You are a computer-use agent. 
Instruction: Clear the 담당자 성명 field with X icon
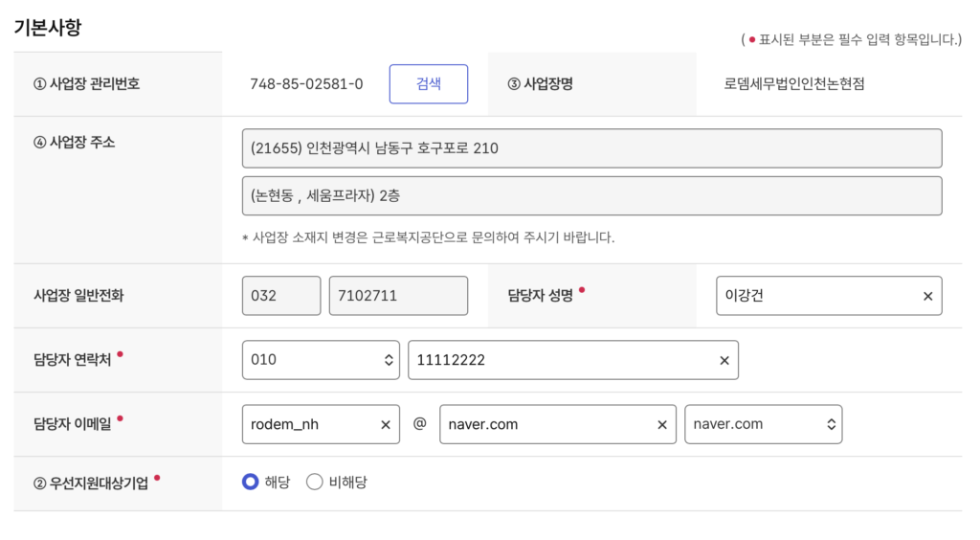(927, 297)
